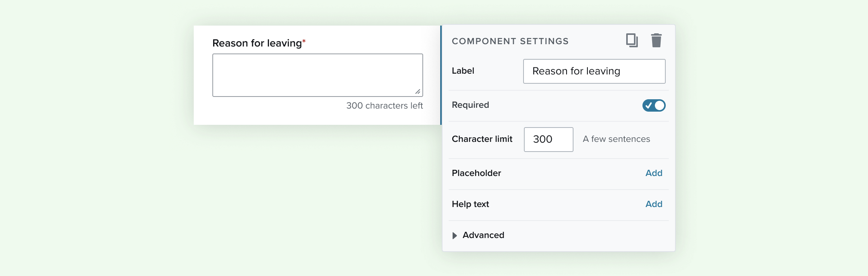Click the 'Reason for leaving' preview field label

[257, 43]
